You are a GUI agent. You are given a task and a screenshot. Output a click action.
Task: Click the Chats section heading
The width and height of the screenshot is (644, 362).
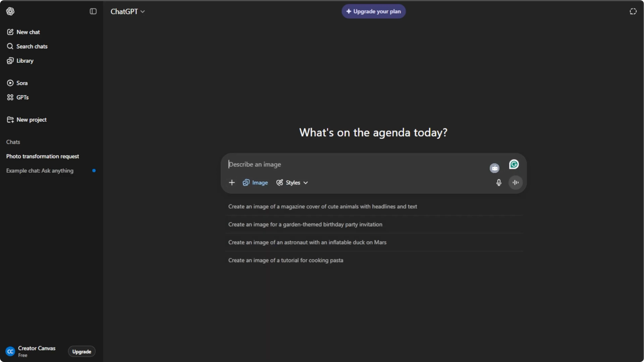(13, 142)
